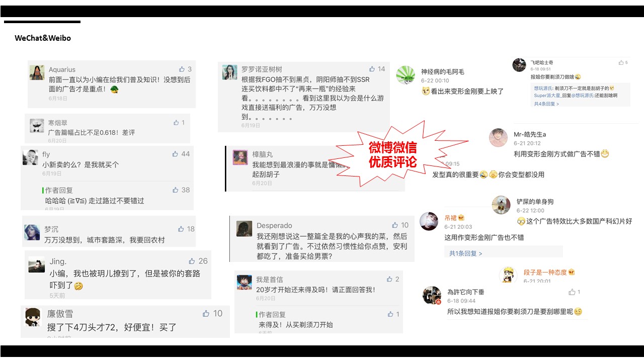Like the author reply with 38 likes
Screen dimensions: 644x362
click(x=175, y=190)
